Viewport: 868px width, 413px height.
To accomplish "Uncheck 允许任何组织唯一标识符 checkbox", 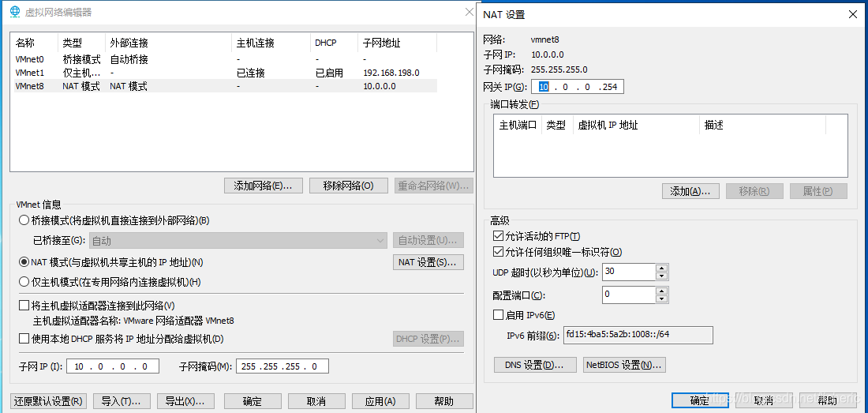I will tap(498, 252).
